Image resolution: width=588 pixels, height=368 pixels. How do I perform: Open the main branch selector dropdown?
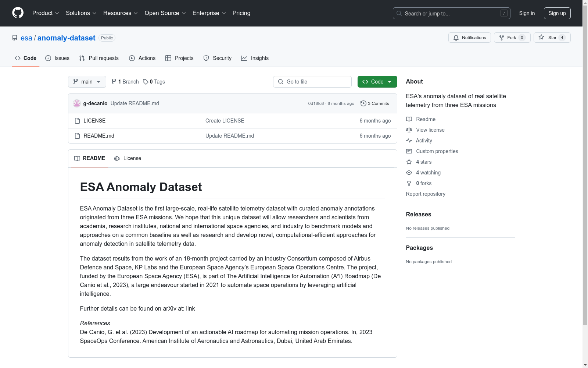point(87,82)
